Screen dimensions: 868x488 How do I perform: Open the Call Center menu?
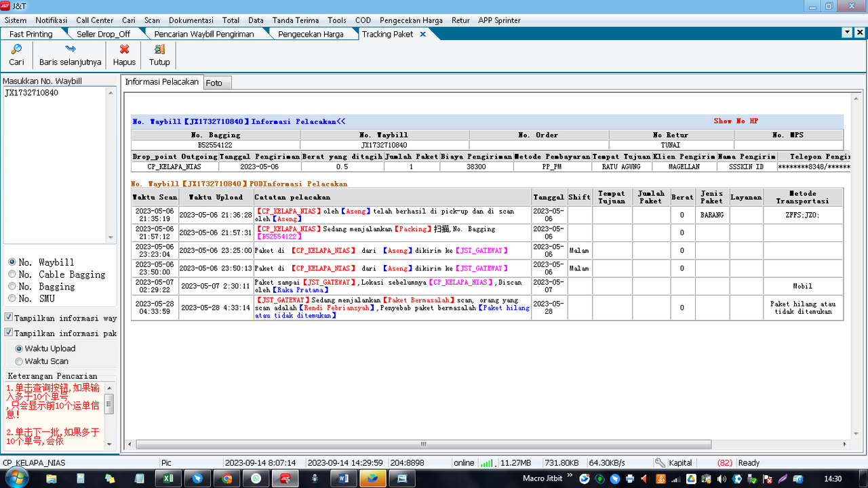tap(95, 20)
